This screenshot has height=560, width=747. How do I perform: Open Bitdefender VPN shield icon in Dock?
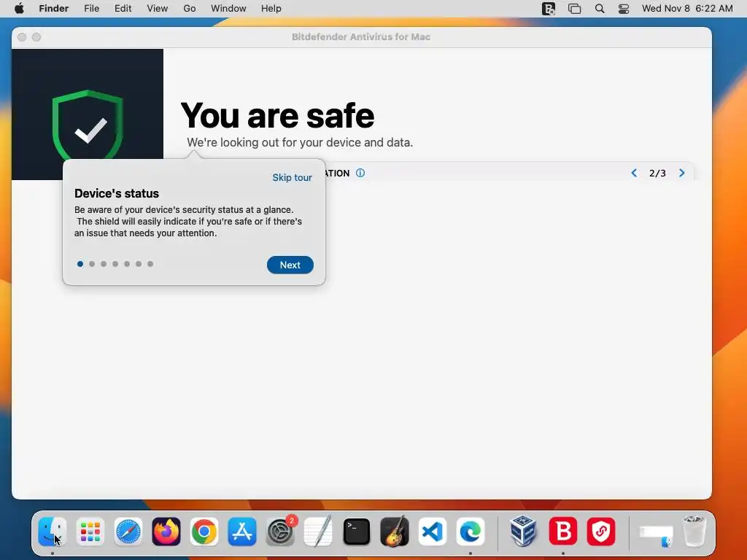coord(601,531)
